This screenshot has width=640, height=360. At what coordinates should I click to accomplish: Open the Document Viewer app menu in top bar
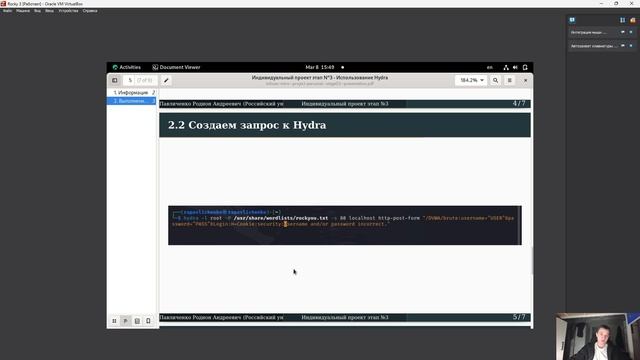[176, 67]
